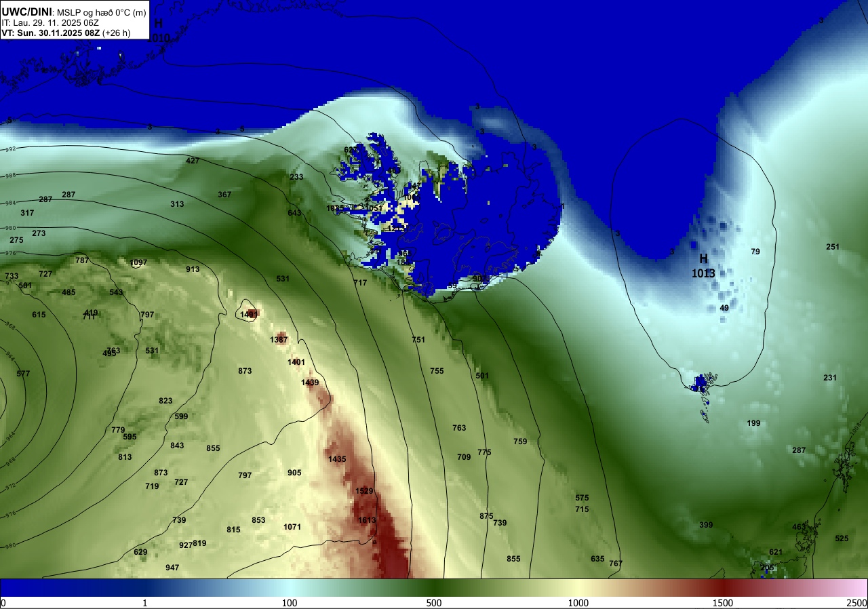The image size is (868, 609).
Task: Click the 823 height value
Action: pos(165,401)
